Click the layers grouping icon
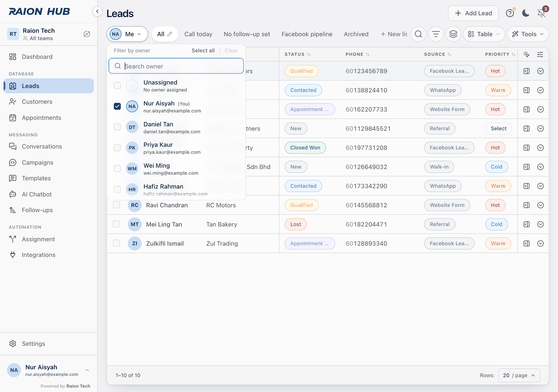The height and width of the screenshot is (392, 558). coord(453,34)
